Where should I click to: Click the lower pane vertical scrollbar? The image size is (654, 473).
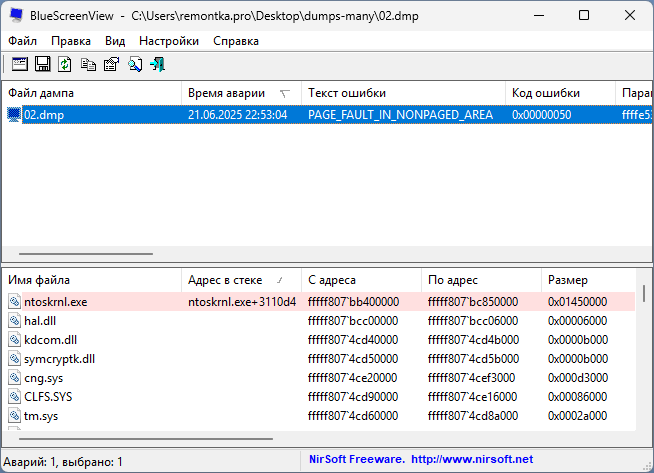tap(644, 293)
